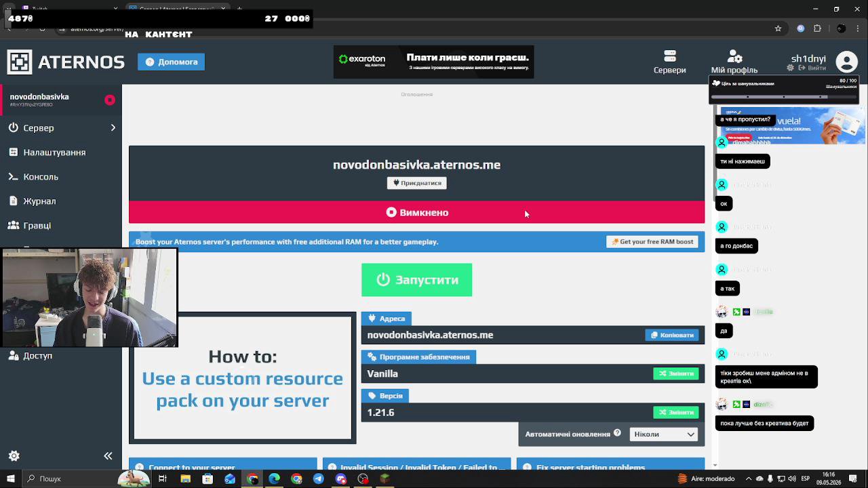Open Fix server starting problems help link

click(x=610, y=465)
